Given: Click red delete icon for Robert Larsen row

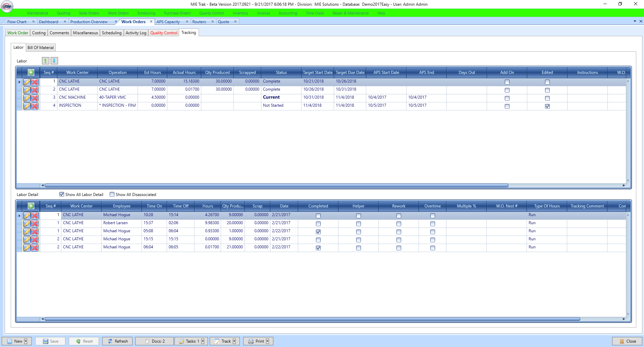Looking at the screenshot, I should [35, 224].
